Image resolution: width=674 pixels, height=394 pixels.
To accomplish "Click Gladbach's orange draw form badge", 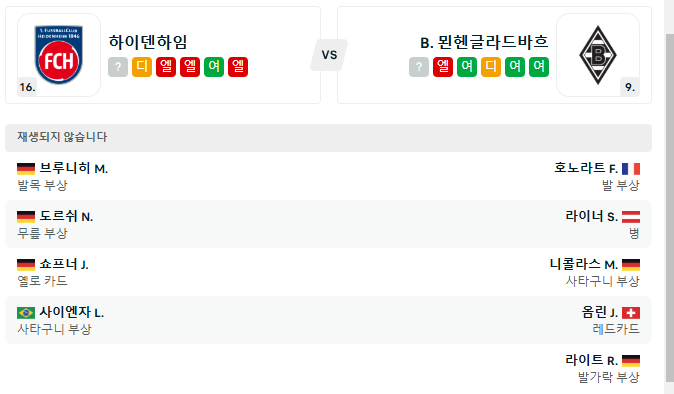I will 491,67.
